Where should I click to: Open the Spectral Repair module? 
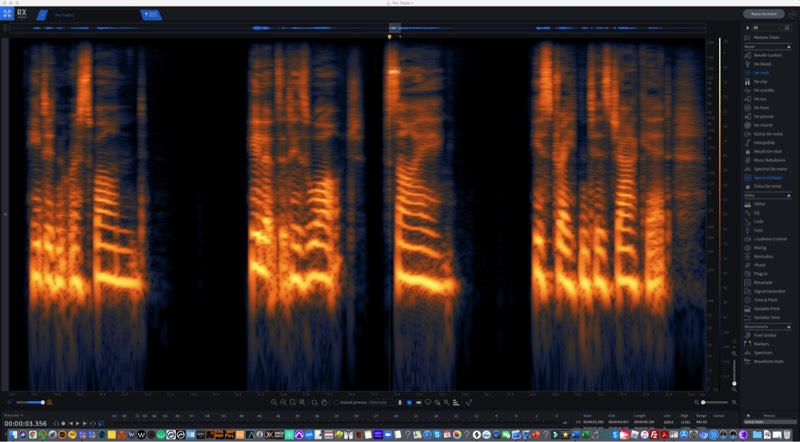pos(767,178)
